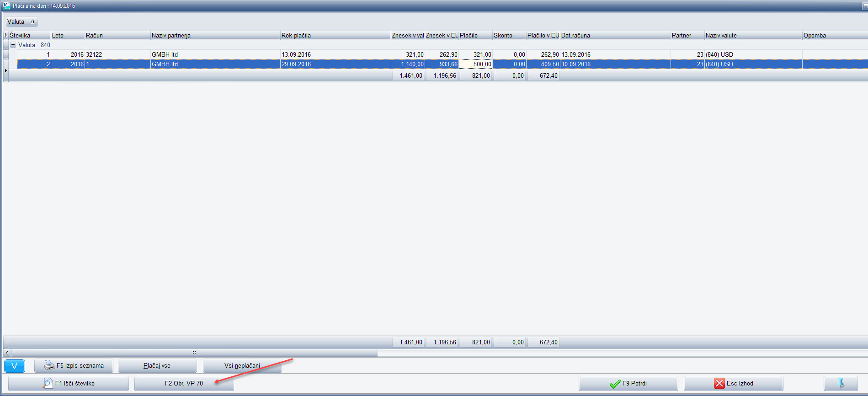Click due date 29.09.2016 cell
The height and width of the screenshot is (396, 868).
click(x=335, y=64)
